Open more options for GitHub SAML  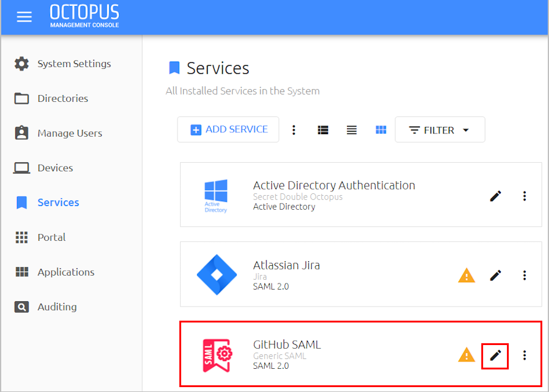525,355
